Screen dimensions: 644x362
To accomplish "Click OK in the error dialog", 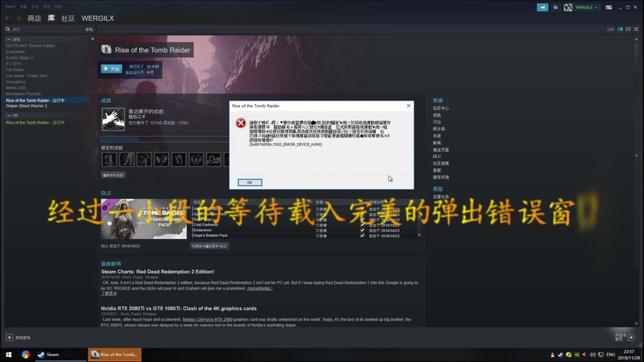I will tap(250, 182).
